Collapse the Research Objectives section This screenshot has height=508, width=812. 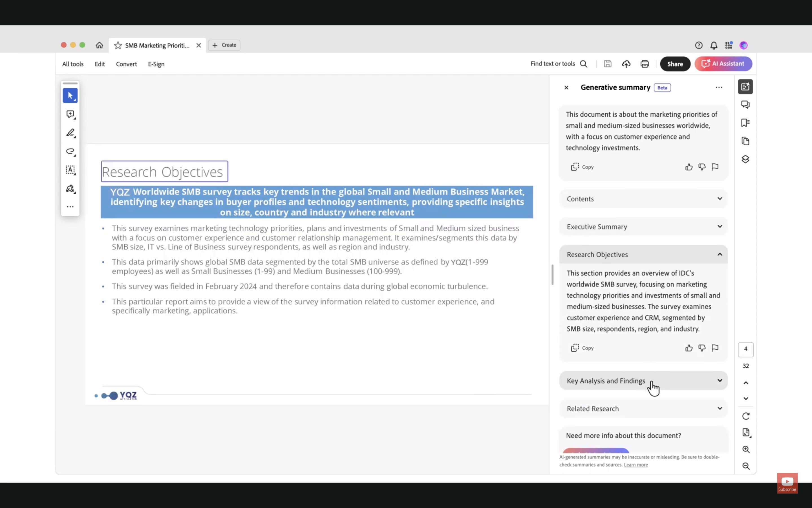pos(644,254)
